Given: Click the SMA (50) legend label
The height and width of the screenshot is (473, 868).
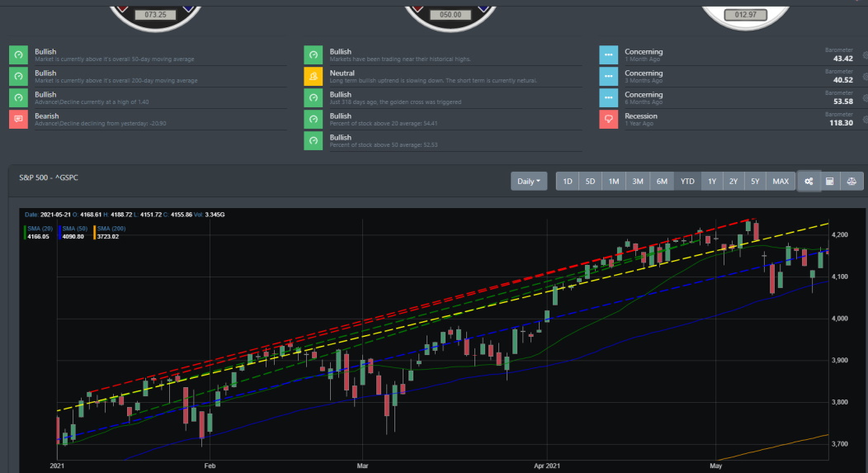Looking at the screenshot, I should (x=75, y=228).
